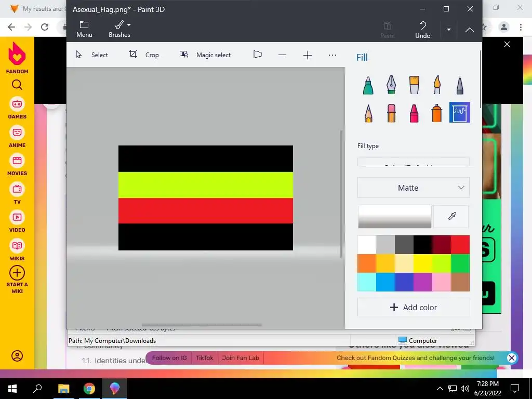
Task: Open Fandom home logo in browser
Action: (x=17, y=58)
